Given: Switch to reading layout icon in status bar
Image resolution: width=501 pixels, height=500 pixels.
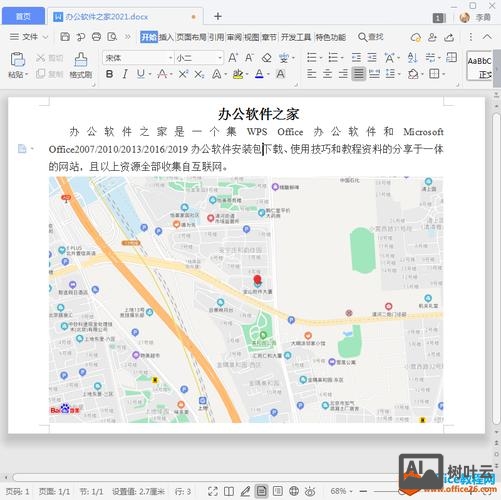Looking at the screenshot, I should click(x=229, y=491).
